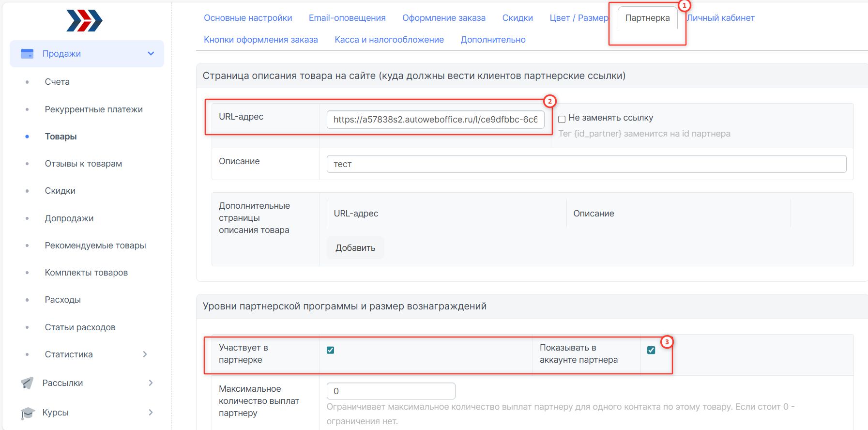The image size is (868, 430).
Task: Expand the Курсы menu arrow
Action: click(x=151, y=413)
